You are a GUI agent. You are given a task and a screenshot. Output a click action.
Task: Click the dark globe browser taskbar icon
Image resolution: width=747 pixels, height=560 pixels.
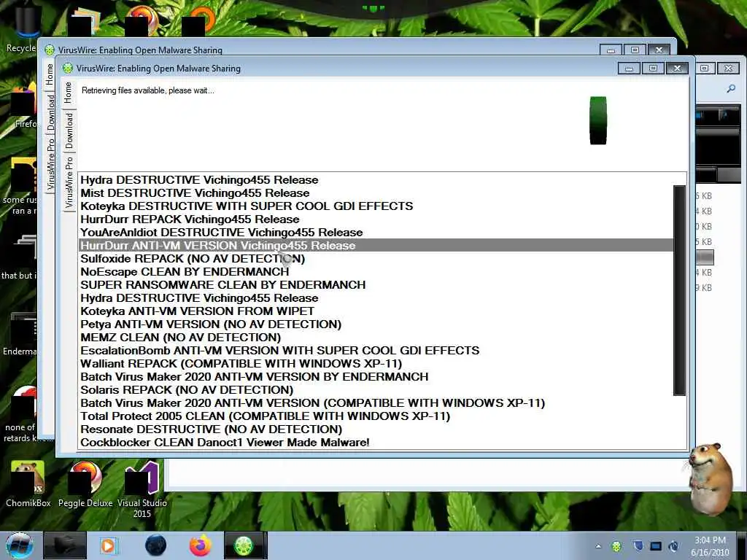click(155, 545)
